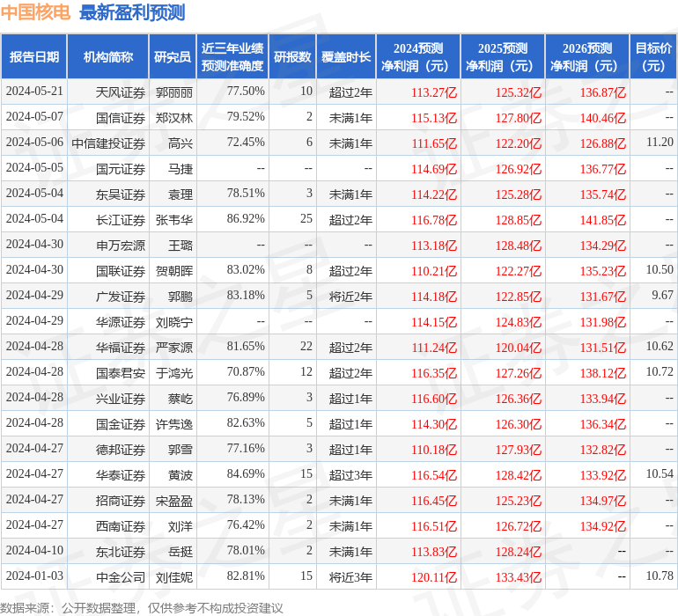Click the 中国核电 title text
Image resolution: width=678 pixels, height=616 pixels.
(x=35, y=12)
